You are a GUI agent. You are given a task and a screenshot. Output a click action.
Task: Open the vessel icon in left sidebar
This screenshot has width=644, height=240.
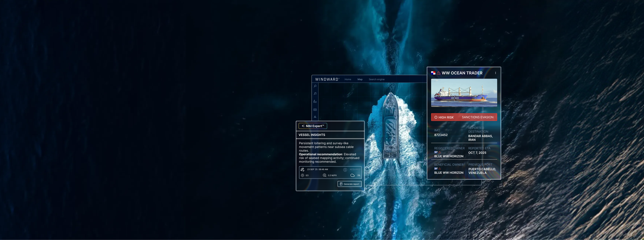pyautogui.click(x=315, y=101)
